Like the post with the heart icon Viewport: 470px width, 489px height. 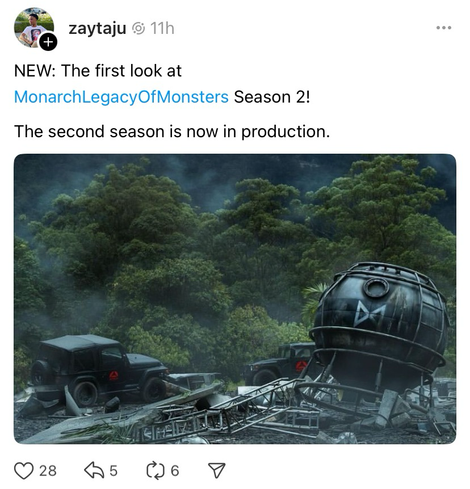[x=24, y=471]
